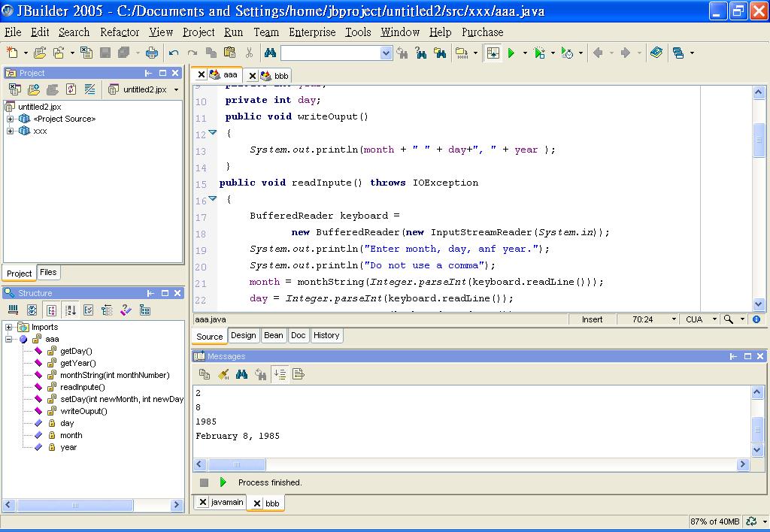Click the Paste clipboard icon
The height and width of the screenshot is (532, 770).
coord(230,53)
